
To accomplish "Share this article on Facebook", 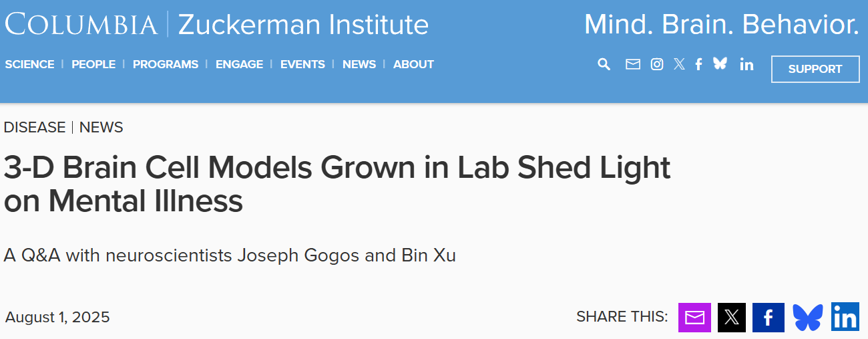I will [769, 318].
